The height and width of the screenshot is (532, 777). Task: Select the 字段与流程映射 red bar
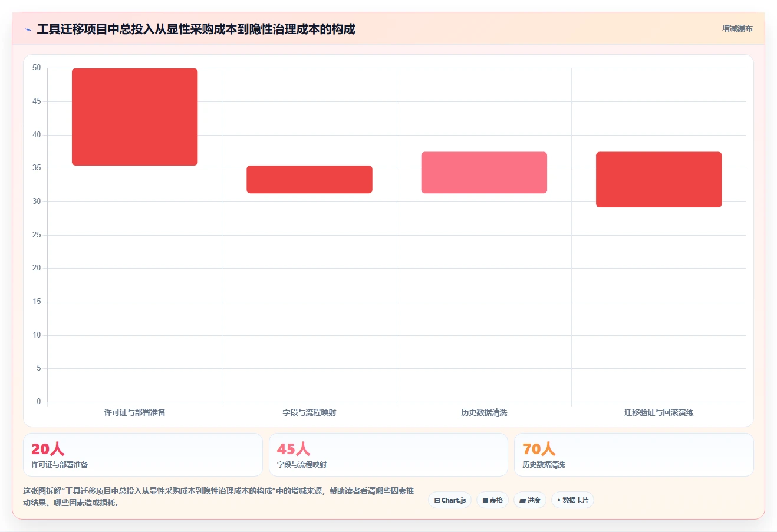pyautogui.click(x=310, y=180)
